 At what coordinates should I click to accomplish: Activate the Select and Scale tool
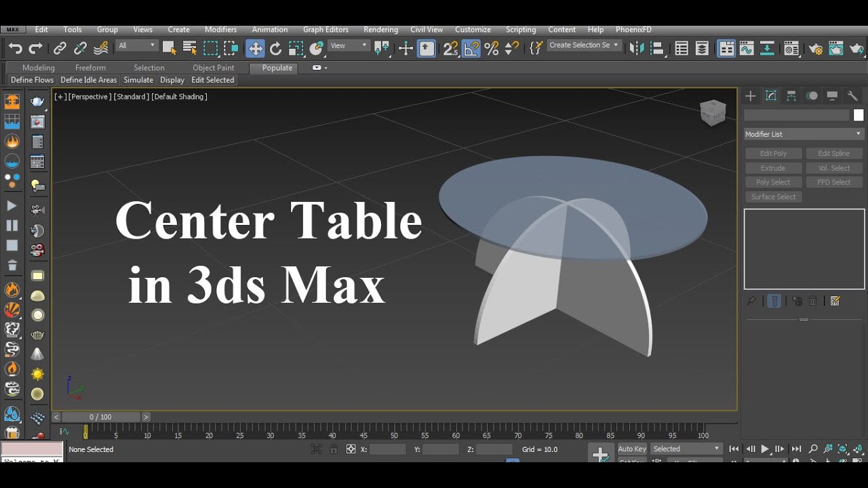click(296, 48)
